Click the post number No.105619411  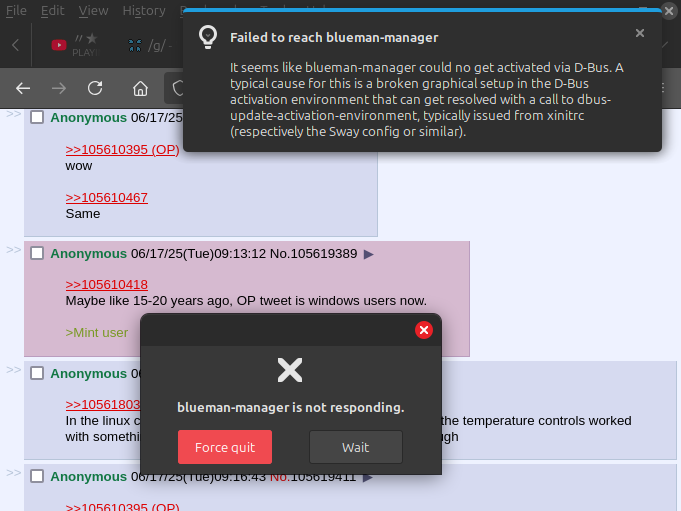tap(313, 477)
